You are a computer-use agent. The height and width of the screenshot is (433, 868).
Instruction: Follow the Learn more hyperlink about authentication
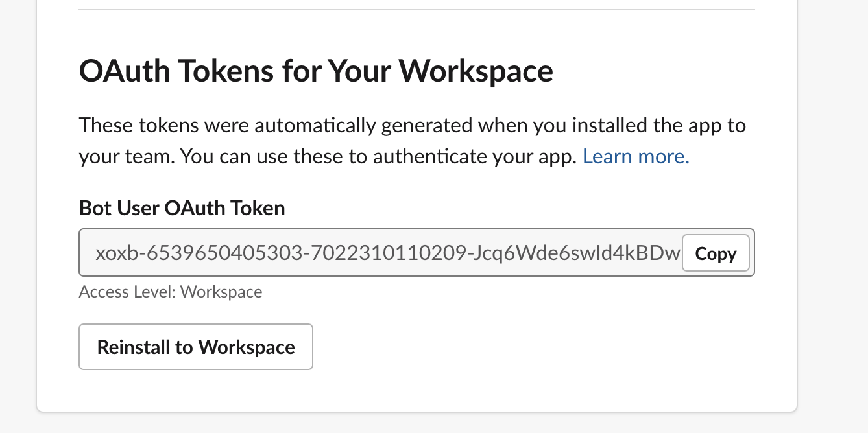pos(634,156)
